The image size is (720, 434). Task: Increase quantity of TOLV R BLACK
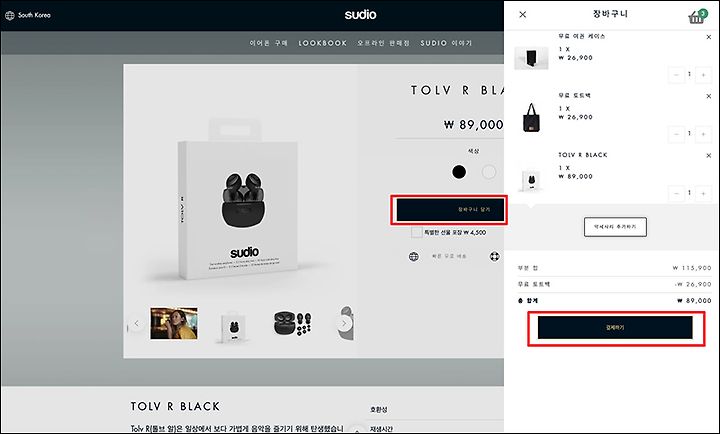703,194
